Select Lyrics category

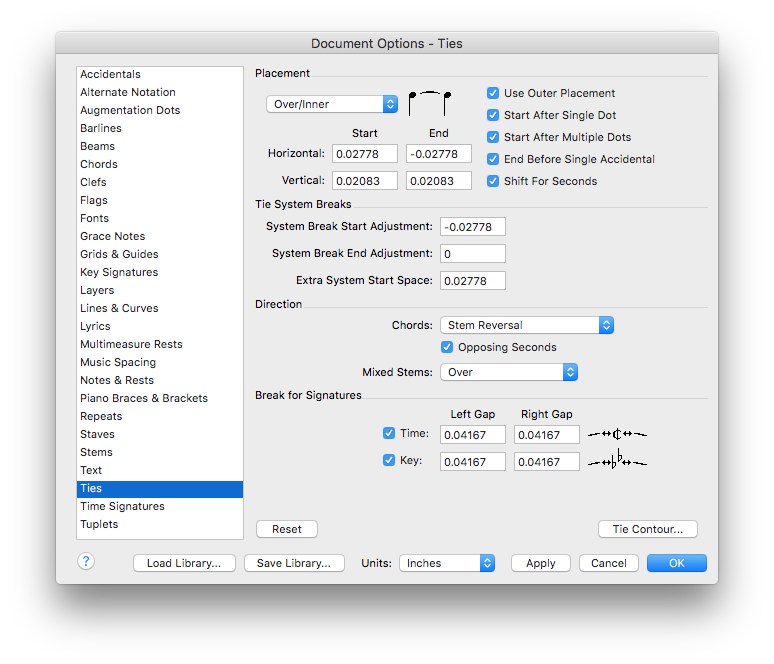(x=160, y=326)
